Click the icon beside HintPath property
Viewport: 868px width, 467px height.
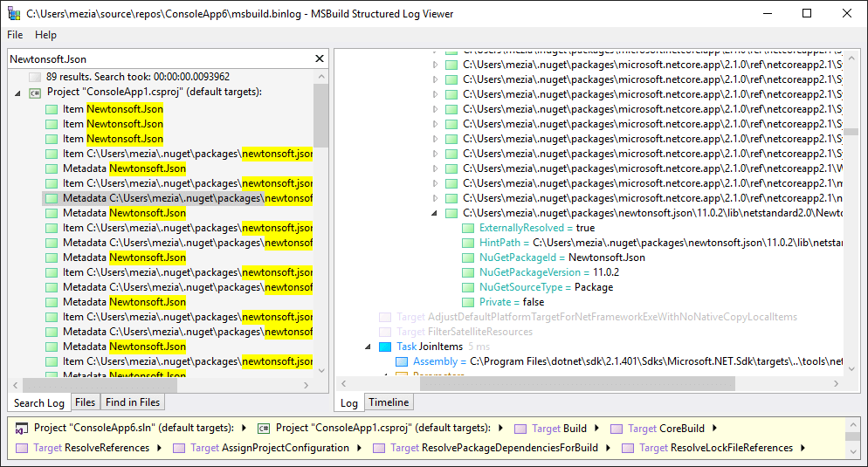point(468,243)
